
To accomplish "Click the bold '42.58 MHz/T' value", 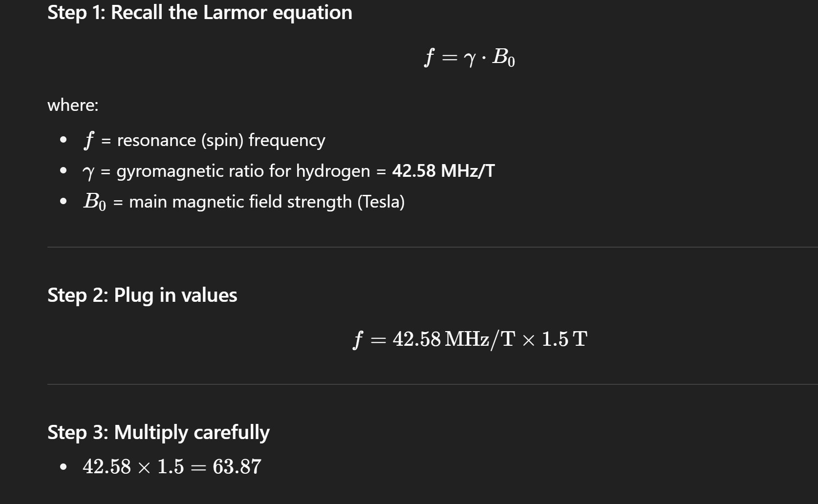I will coord(443,171).
